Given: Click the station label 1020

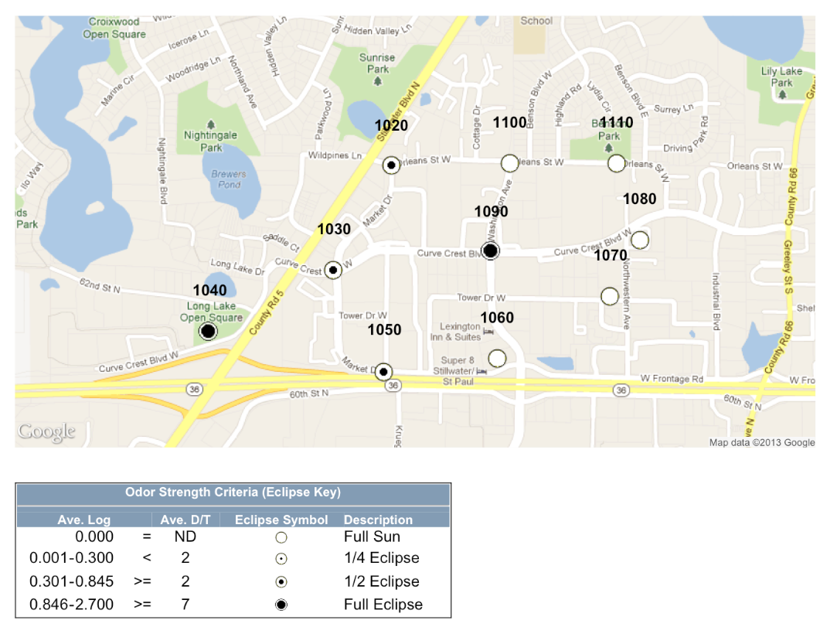Looking at the screenshot, I should (x=391, y=125).
